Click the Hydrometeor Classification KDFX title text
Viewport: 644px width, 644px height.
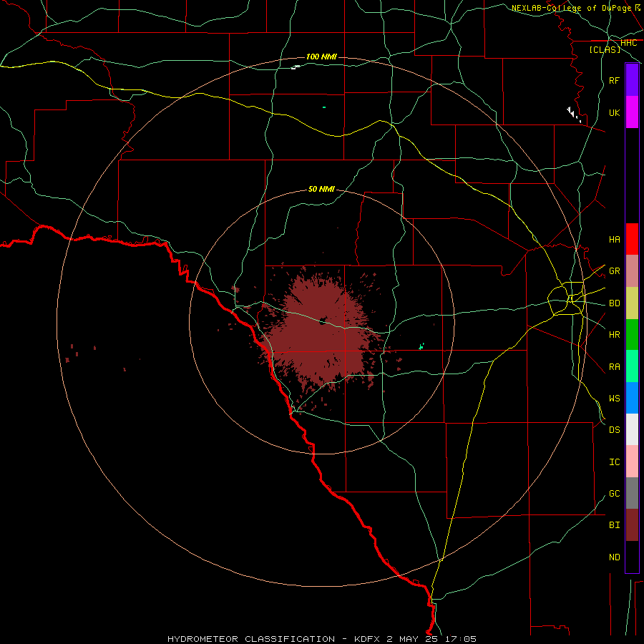coord(321,639)
